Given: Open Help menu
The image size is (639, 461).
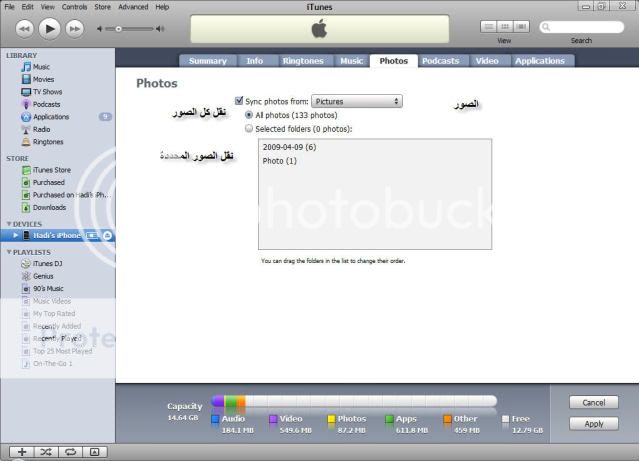Looking at the screenshot, I should [x=162, y=7].
